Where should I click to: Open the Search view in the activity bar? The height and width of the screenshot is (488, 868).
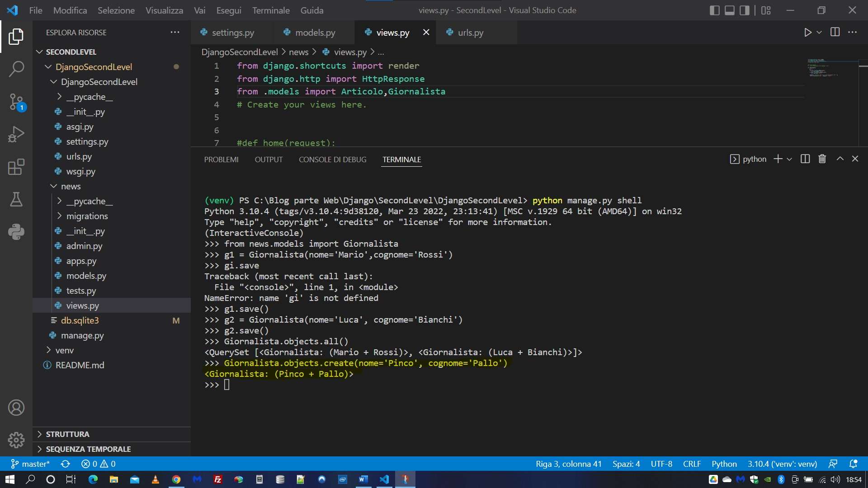(16, 69)
